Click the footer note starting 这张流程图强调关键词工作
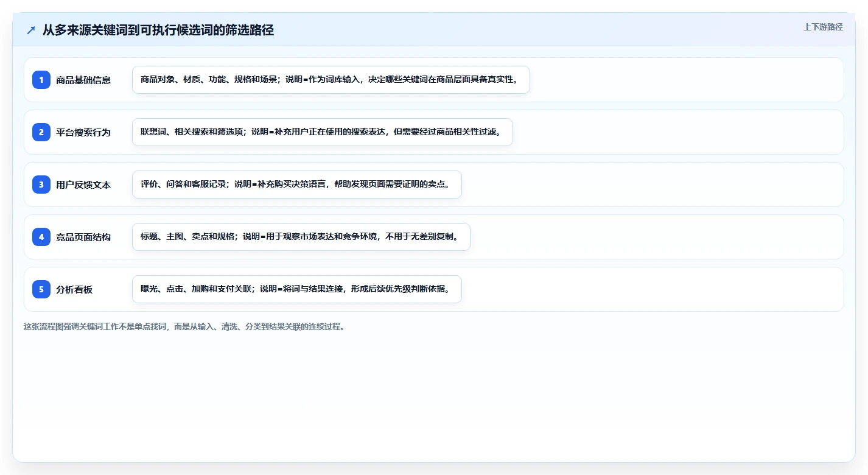 pyautogui.click(x=184, y=326)
